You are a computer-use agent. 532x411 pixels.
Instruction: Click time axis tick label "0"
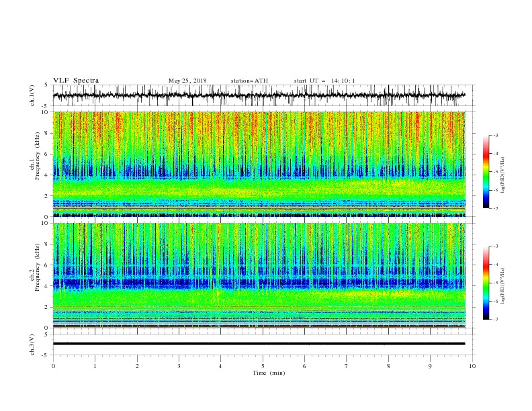click(x=53, y=366)
